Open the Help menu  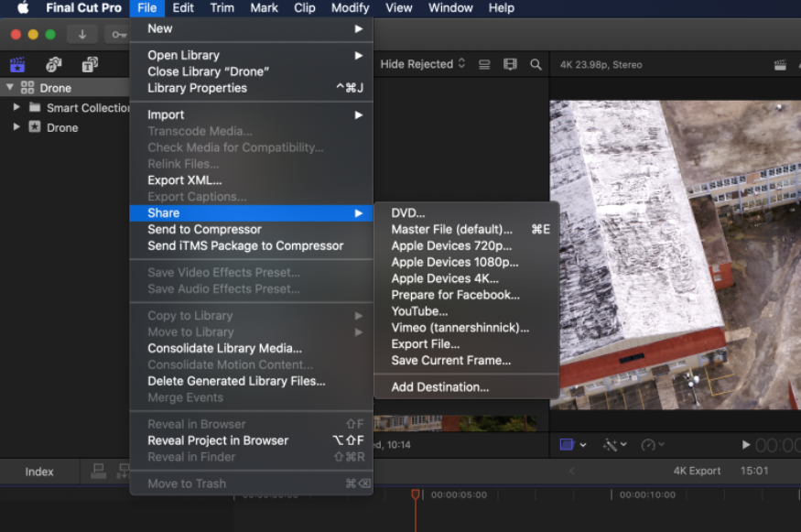[501, 7]
